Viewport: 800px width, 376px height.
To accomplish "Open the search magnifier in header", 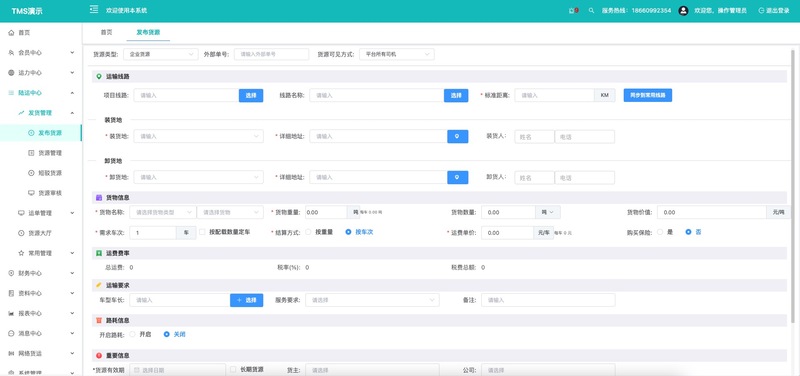I will coord(591,10).
